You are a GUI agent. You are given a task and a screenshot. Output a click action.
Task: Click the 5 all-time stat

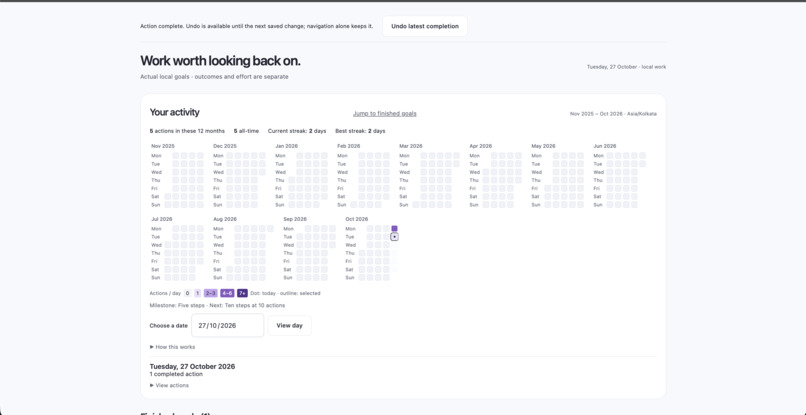[x=246, y=131]
